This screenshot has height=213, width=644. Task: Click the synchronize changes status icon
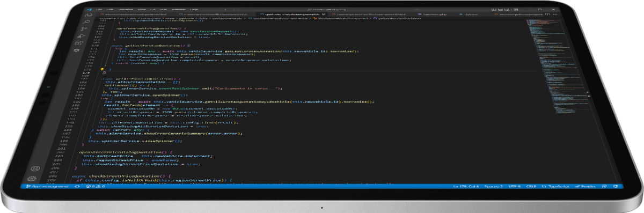tap(77, 186)
